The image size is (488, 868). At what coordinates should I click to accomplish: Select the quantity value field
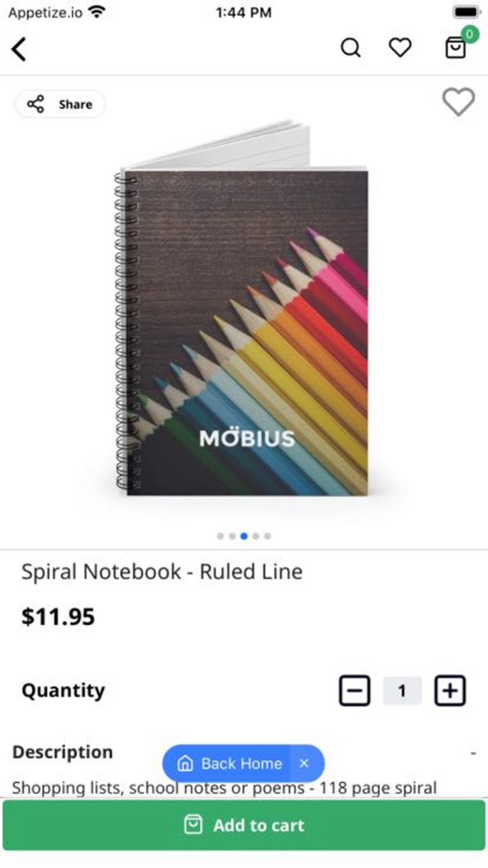coord(402,691)
